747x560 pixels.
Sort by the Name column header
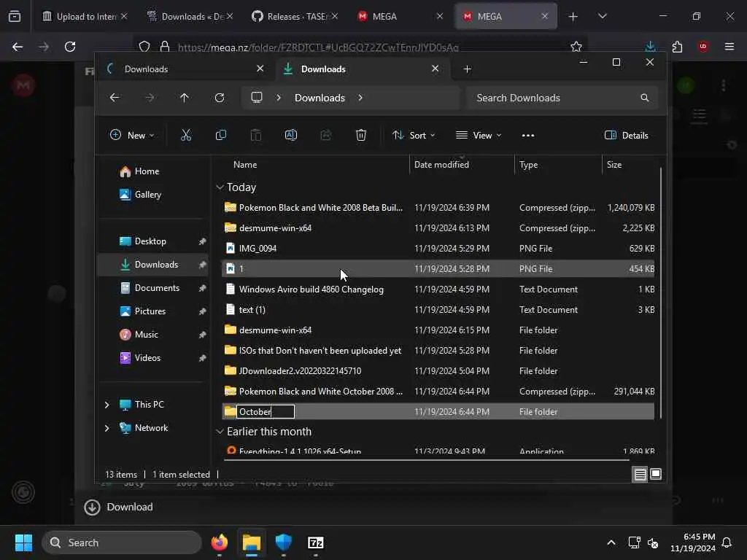tap(245, 165)
